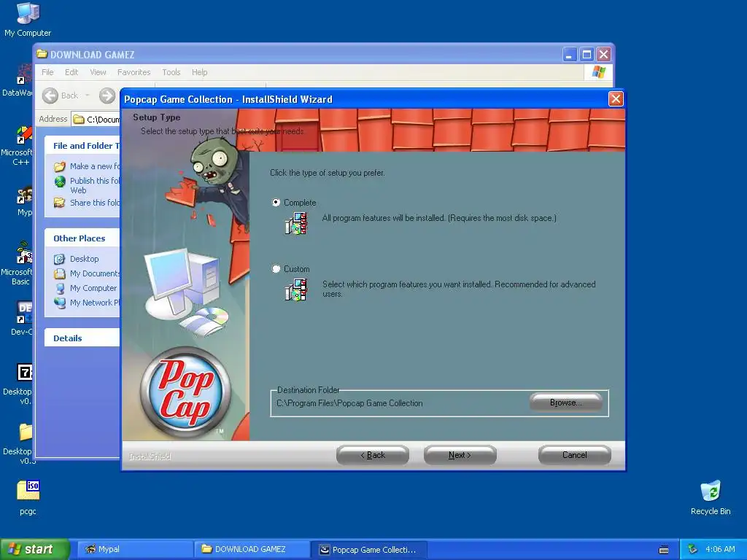This screenshot has height=560, width=747.
Task: Open My Documents in Other Places
Action: (x=95, y=273)
